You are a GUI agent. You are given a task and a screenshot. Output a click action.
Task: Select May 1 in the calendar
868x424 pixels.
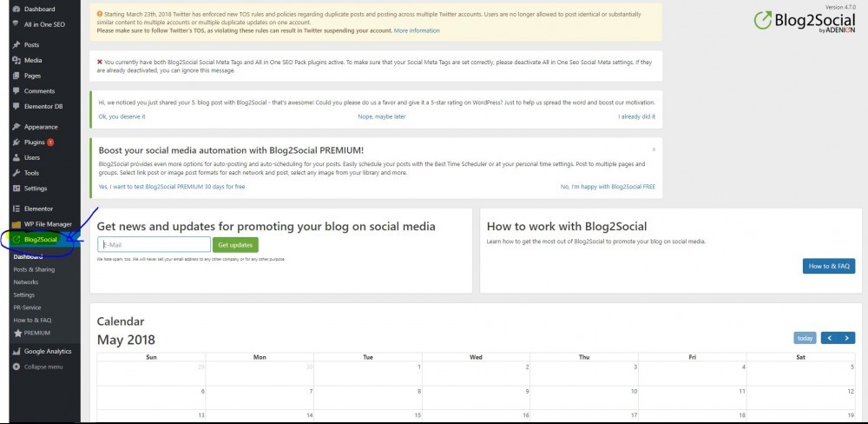click(367, 374)
